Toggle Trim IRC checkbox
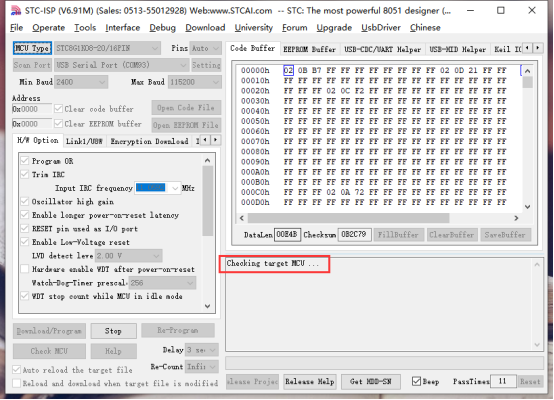 click(x=25, y=175)
